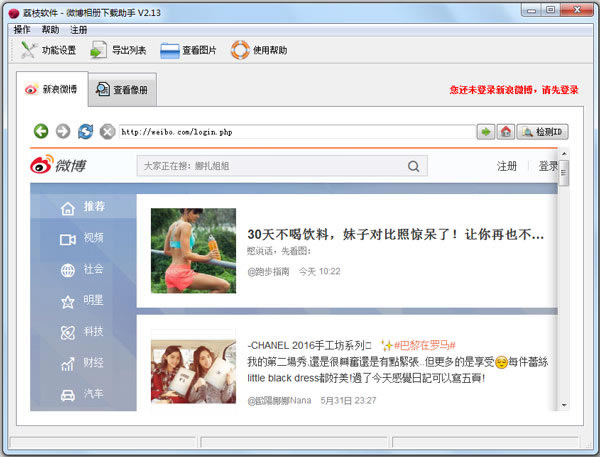600x457 pixels.
Task: Open the 注册 menu in menu bar
Action: click(x=78, y=29)
